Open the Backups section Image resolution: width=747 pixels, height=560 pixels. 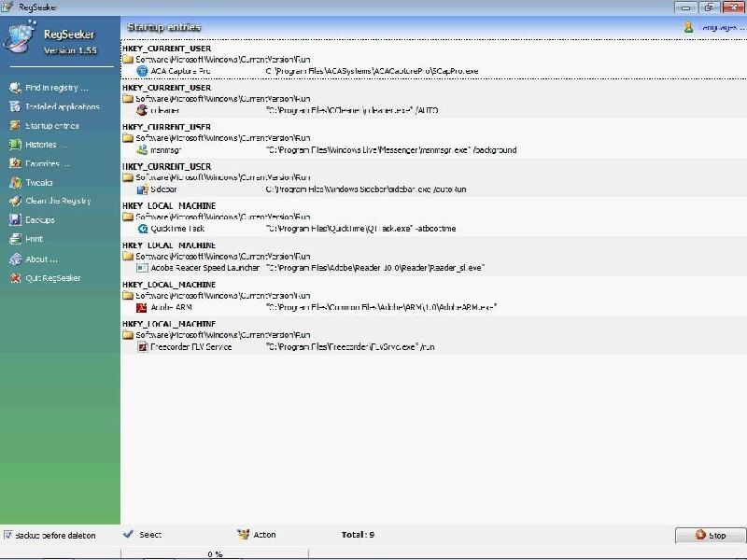40,220
